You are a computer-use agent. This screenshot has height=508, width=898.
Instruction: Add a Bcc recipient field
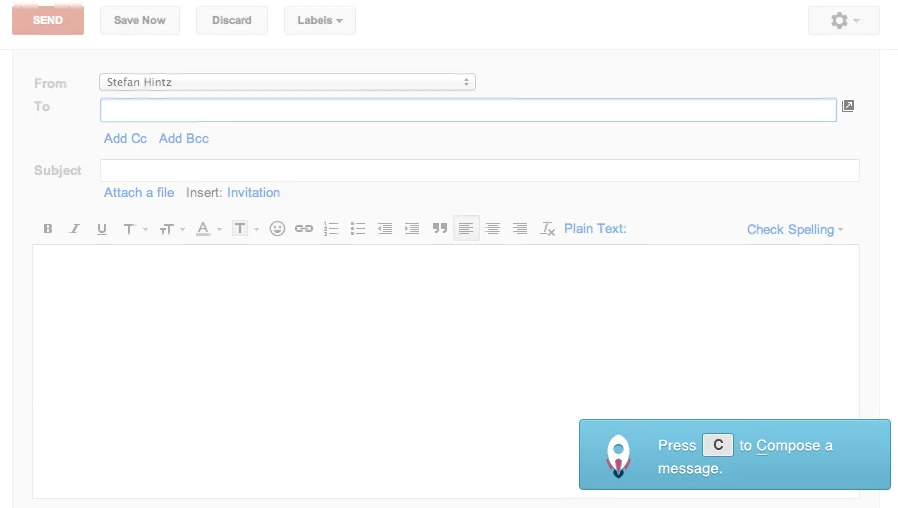tap(184, 139)
